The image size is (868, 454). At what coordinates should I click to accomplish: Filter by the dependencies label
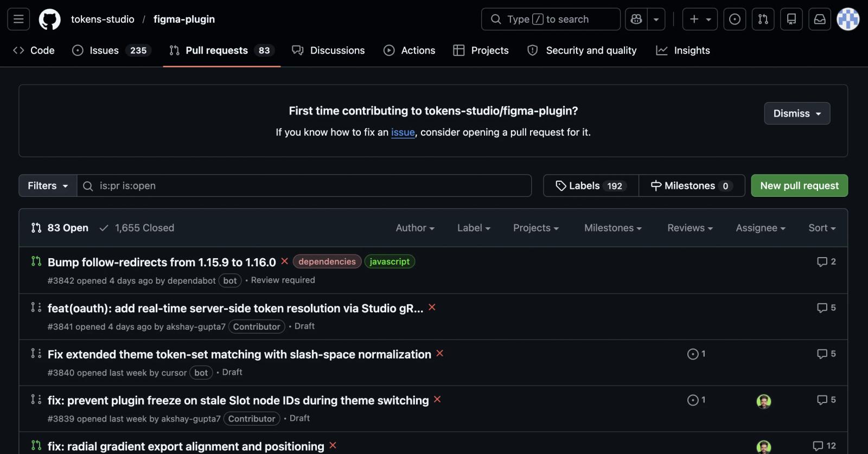[x=327, y=261]
